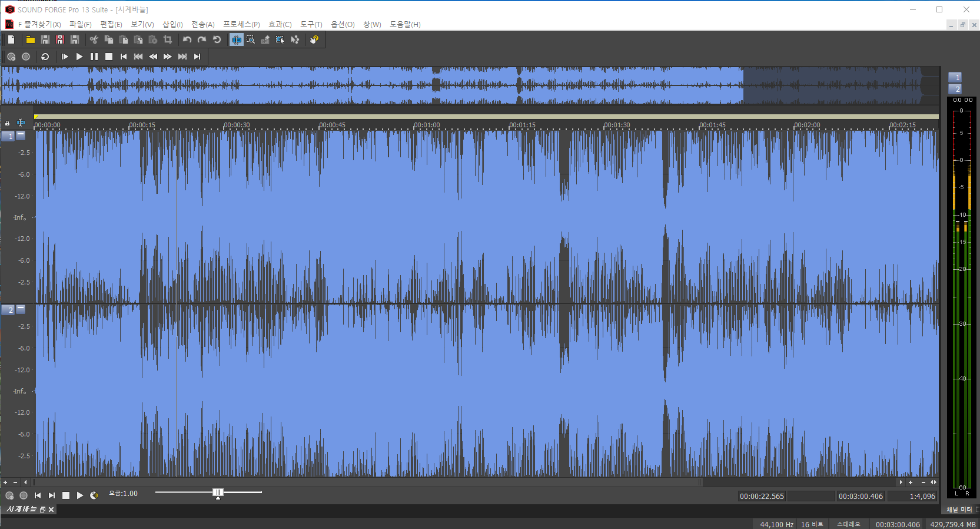Collapse channel 2 with minus button
The height and width of the screenshot is (529, 980).
(21, 309)
